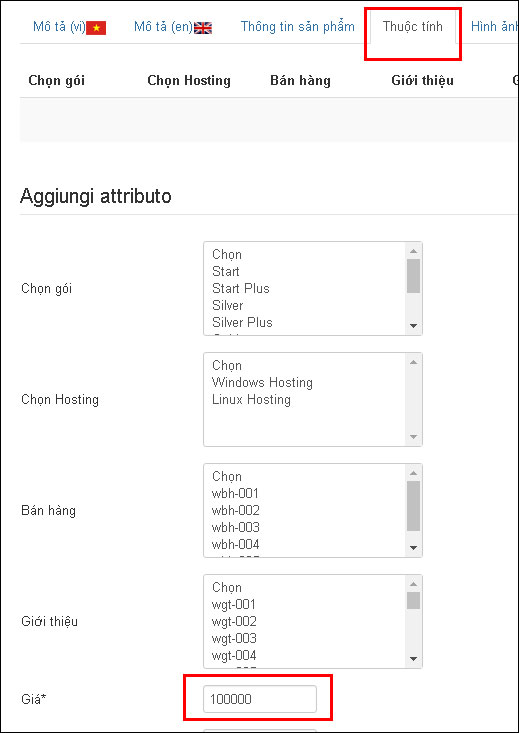Click the UK flag icon

(x=203, y=28)
